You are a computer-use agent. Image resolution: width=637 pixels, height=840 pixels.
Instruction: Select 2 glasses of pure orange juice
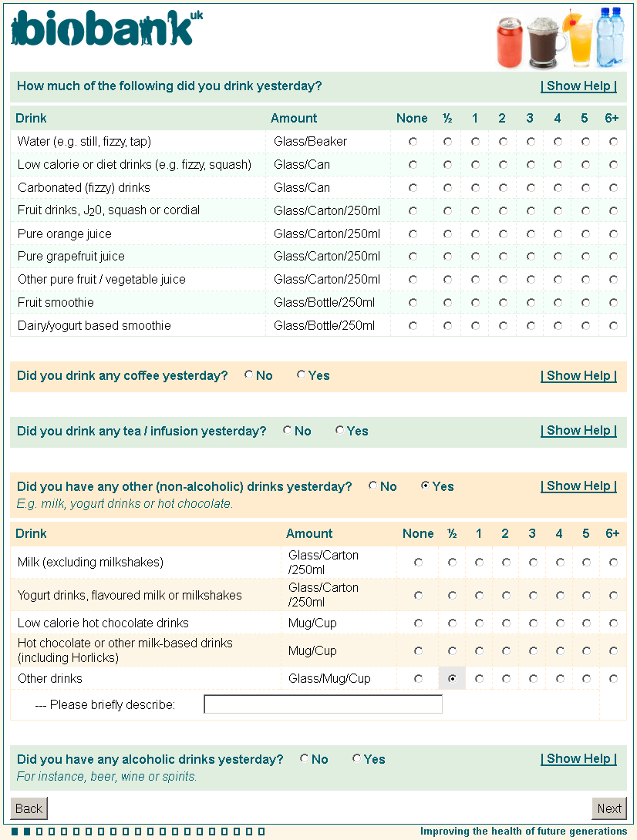(x=503, y=234)
